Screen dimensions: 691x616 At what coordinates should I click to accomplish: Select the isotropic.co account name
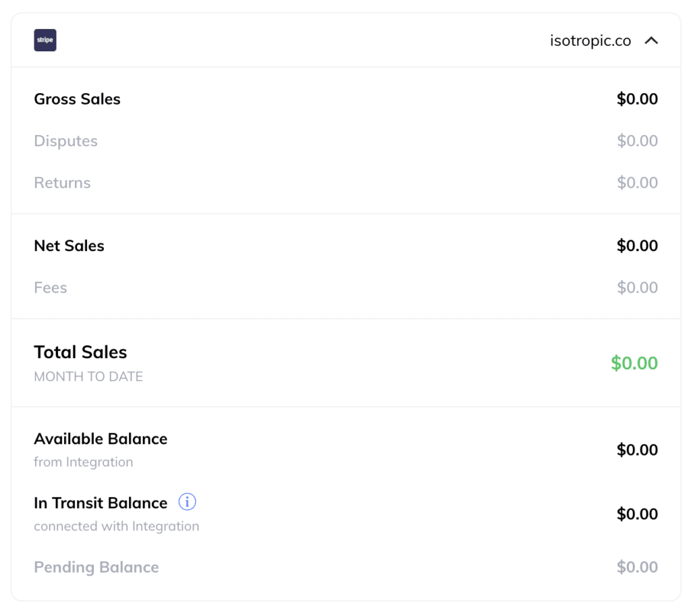[590, 40]
